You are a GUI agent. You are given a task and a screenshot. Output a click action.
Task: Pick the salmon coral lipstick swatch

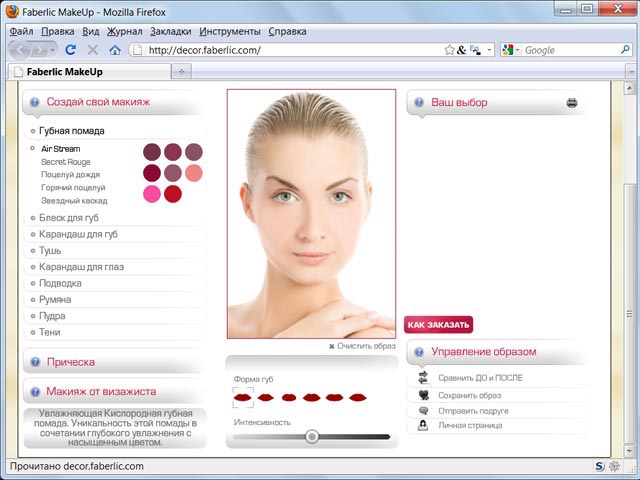194,173
